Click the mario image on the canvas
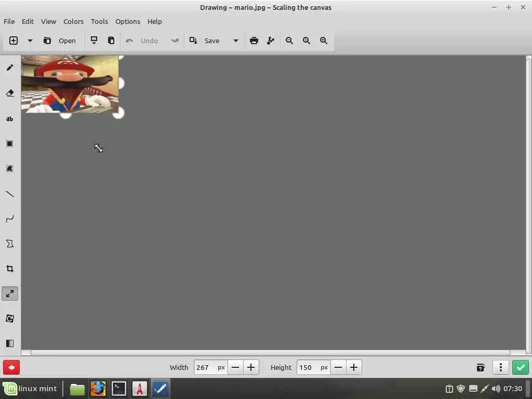 click(x=70, y=84)
